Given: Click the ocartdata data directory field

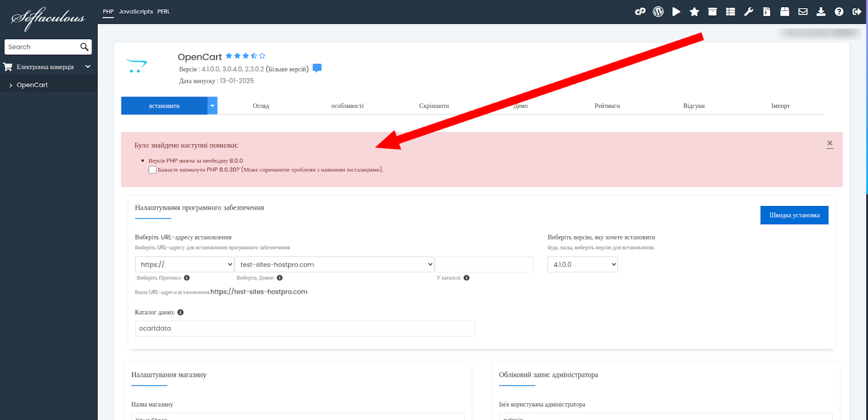Looking at the screenshot, I should coord(305,328).
